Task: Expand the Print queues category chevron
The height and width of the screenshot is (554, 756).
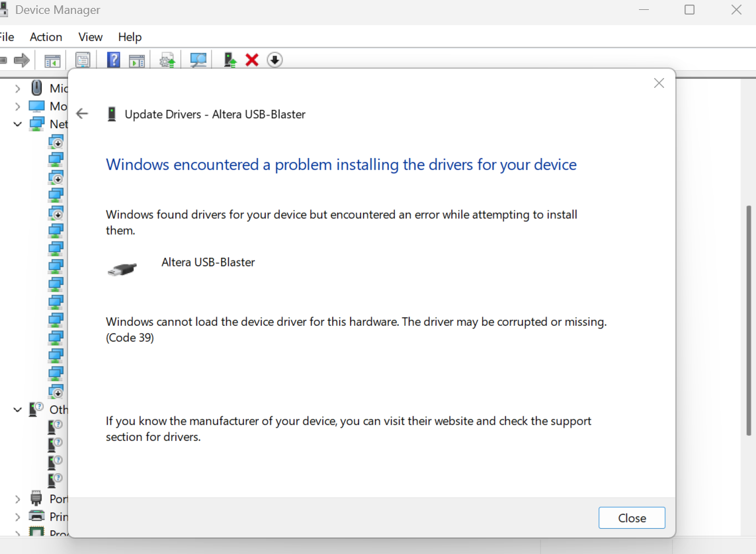Action: tap(18, 517)
